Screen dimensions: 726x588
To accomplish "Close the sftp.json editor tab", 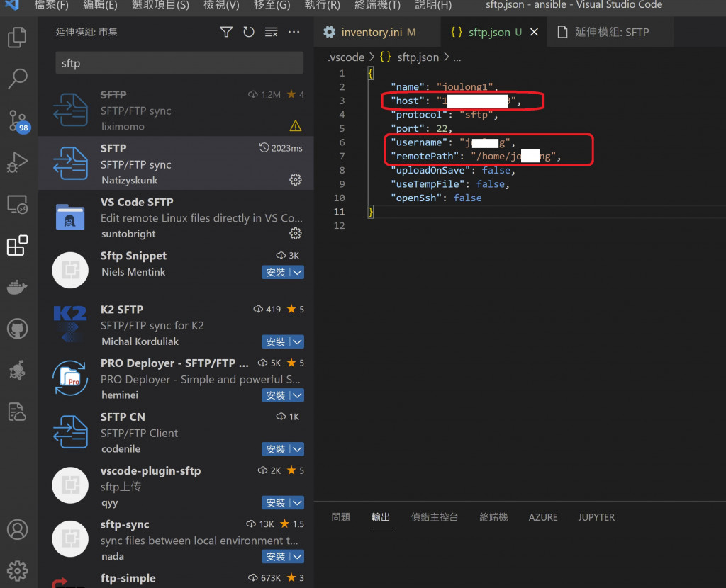I will pyautogui.click(x=534, y=32).
